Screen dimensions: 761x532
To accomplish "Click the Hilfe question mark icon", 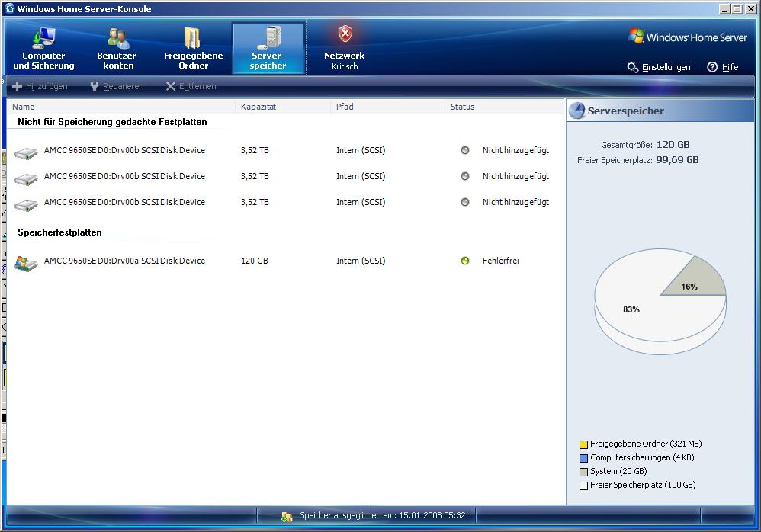I will tap(712, 67).
